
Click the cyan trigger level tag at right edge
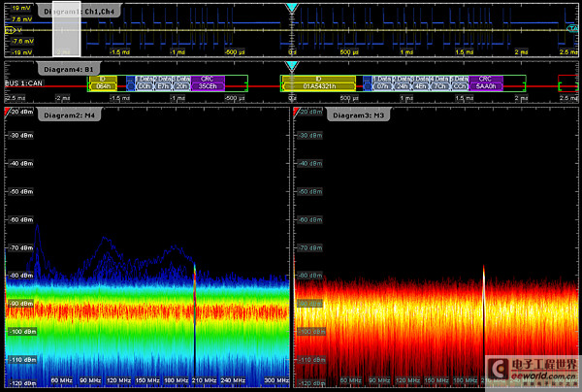tap(573, 28)
